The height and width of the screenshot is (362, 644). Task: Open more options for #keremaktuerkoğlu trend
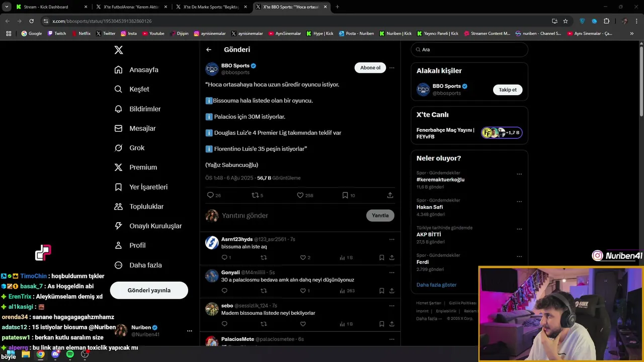(519, 174)
